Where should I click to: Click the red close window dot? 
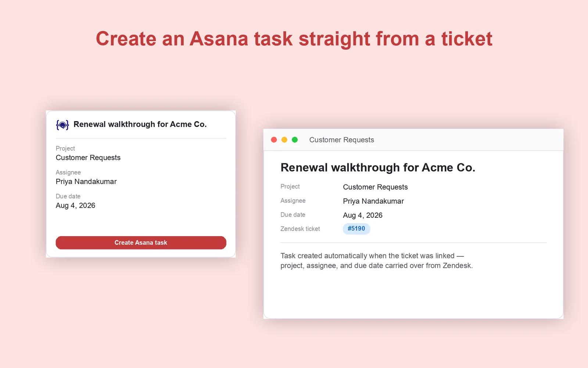[x=274, y=140]
